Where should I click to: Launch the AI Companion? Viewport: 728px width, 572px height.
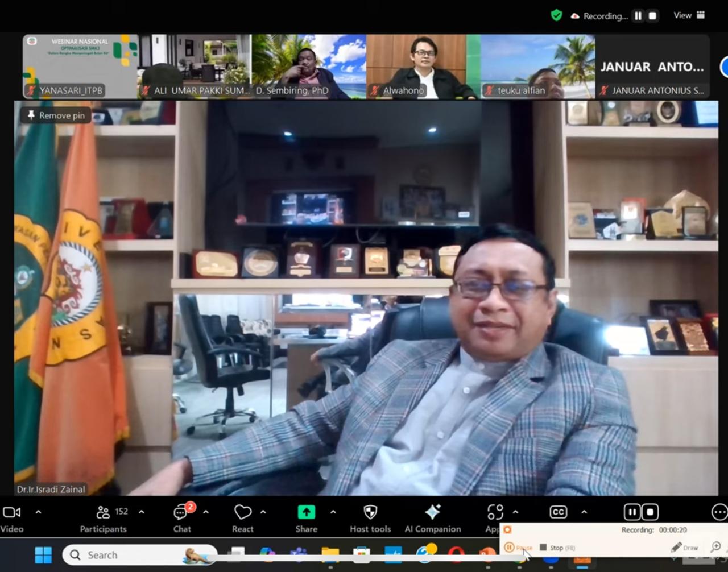pyautogui.click(x=432, y=519)
